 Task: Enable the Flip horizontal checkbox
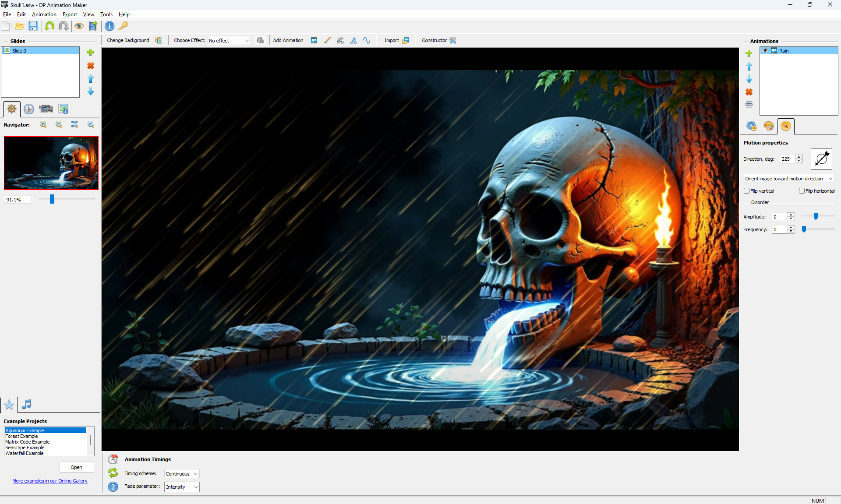point(802,191)
